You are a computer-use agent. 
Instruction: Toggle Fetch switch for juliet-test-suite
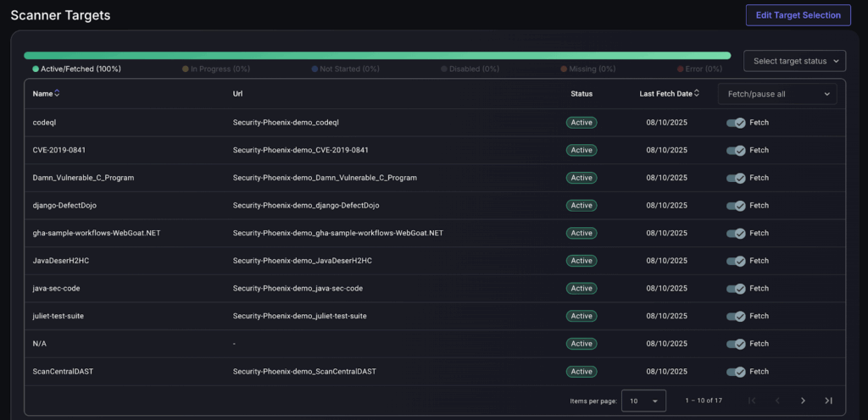(736, 317)
